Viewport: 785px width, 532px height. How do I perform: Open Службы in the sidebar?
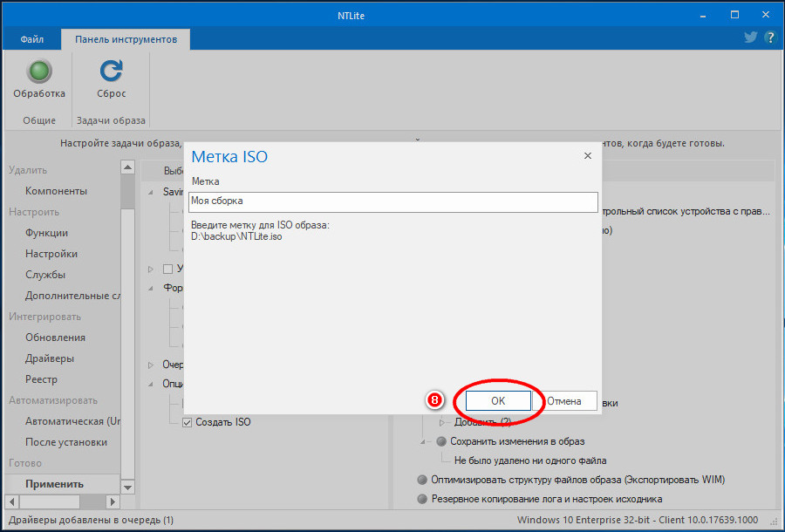pos(45,275)
